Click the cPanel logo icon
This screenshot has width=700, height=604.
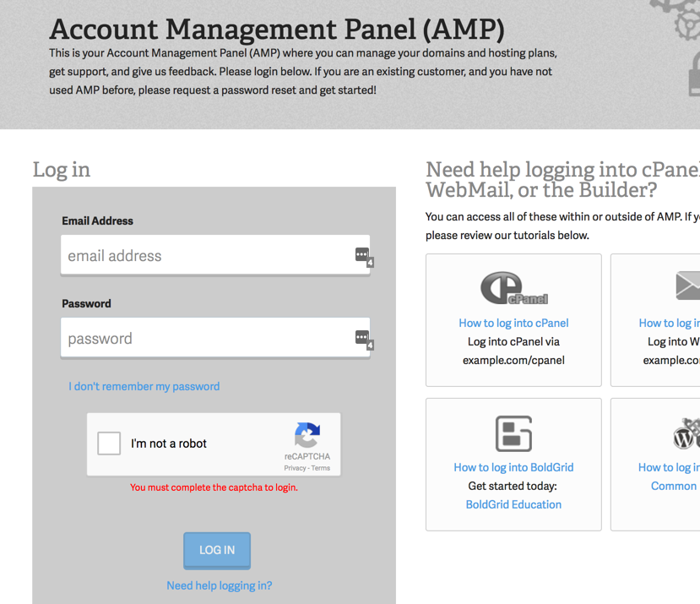514,288
